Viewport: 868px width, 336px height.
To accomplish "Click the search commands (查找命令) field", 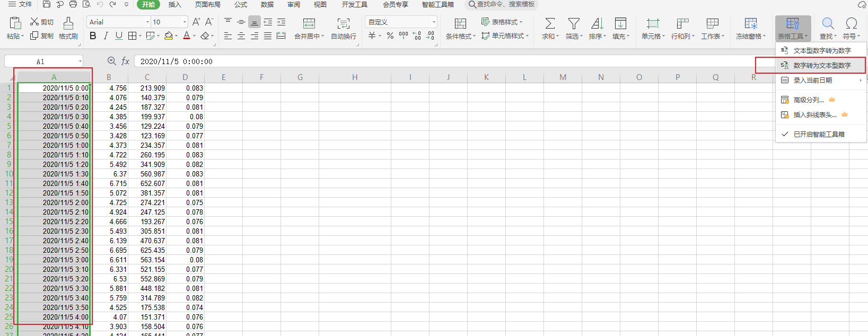I will (x=502, y=4).
